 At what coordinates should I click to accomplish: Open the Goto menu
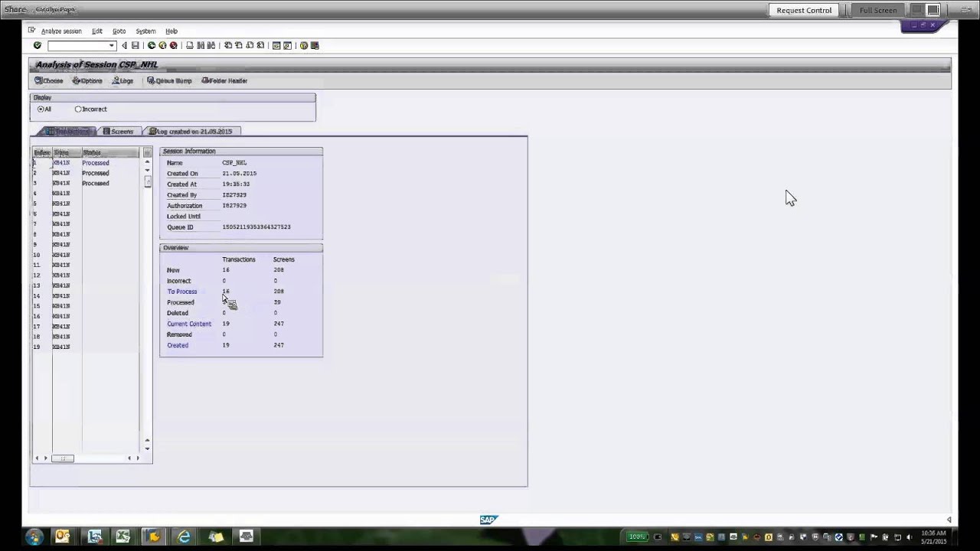coord(119,31)
